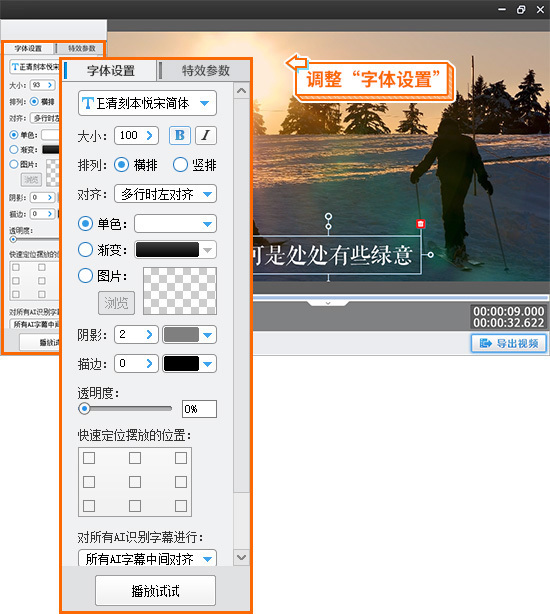Switch to the 特效参数 tab

(x=206, y=70)
